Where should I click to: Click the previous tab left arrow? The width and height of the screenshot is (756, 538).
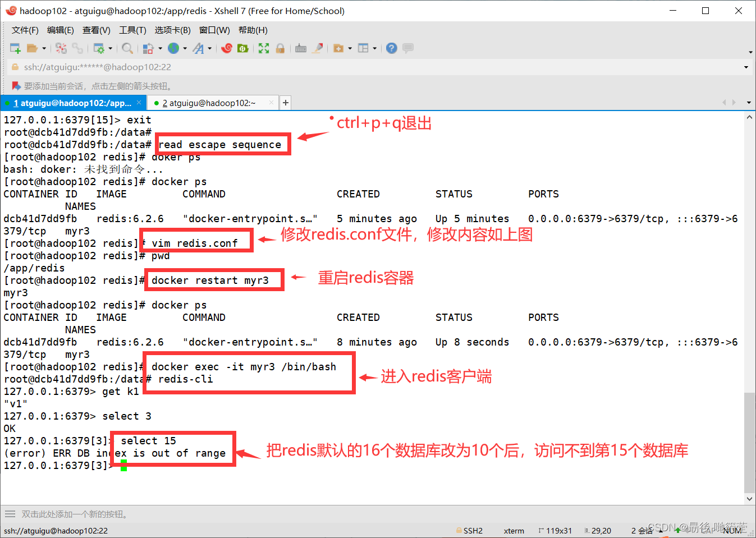point(724,103)
